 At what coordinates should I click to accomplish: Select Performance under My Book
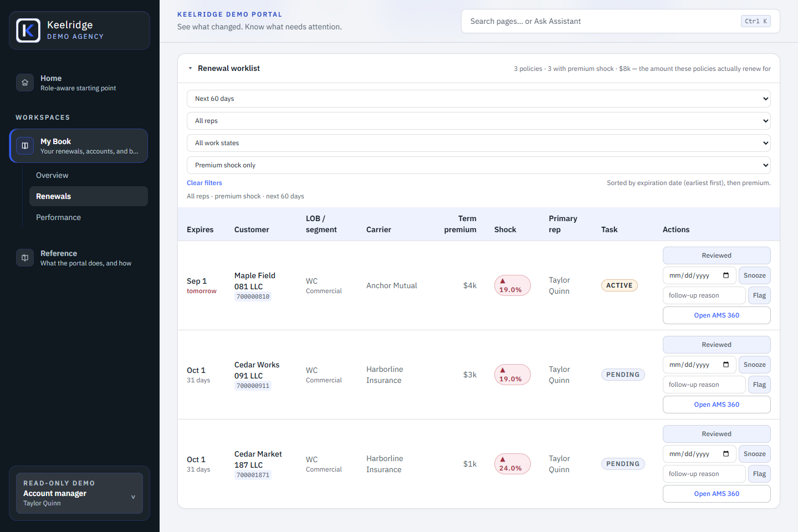click(88, 217)
